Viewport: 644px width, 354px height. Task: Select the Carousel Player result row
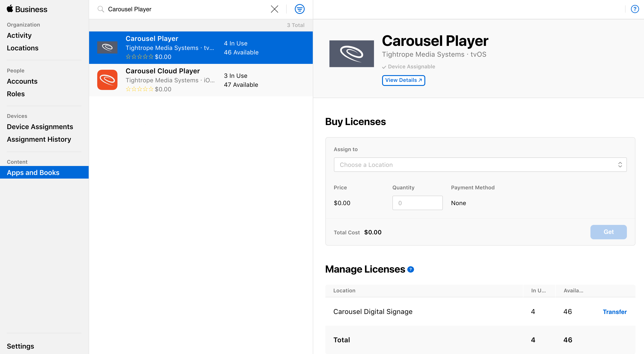[201, 47]
